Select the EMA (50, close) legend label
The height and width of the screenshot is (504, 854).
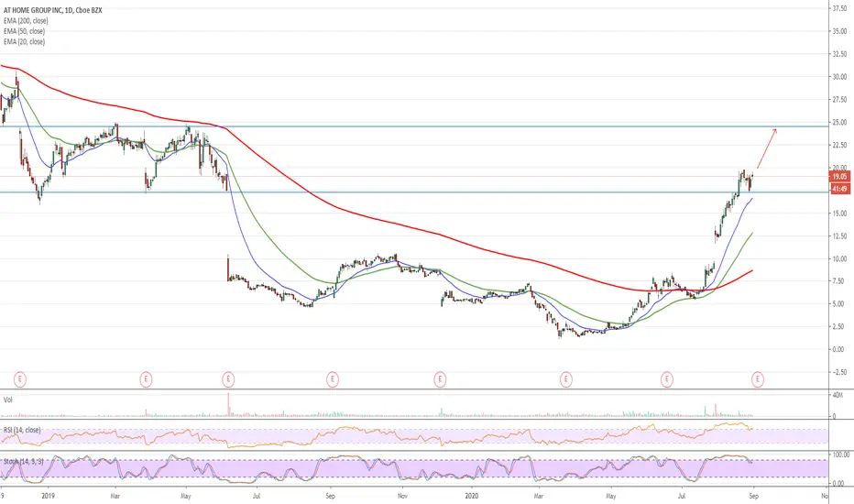[24, 31]
